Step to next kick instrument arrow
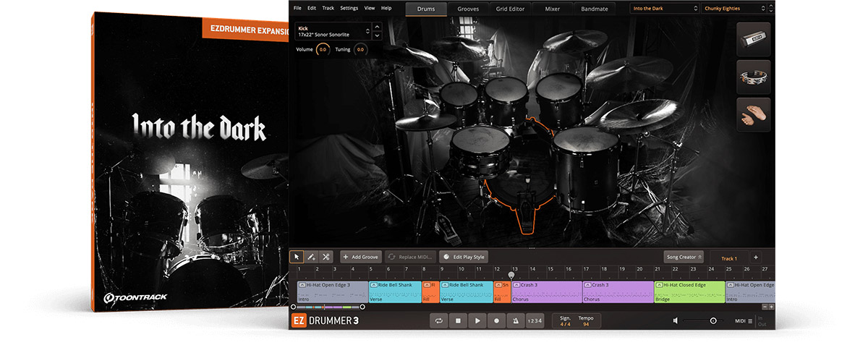The width and height of the screenshot is (868, 353). tap(376, 35)
